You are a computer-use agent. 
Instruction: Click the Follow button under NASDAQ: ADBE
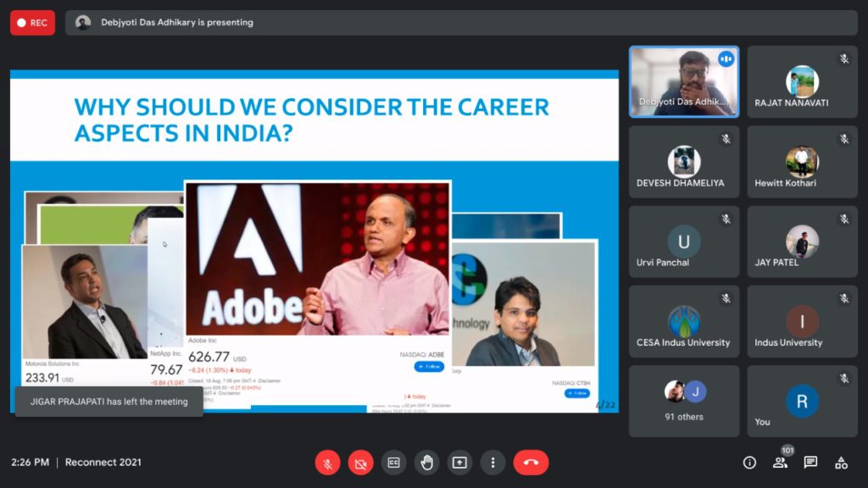point(429,367)
